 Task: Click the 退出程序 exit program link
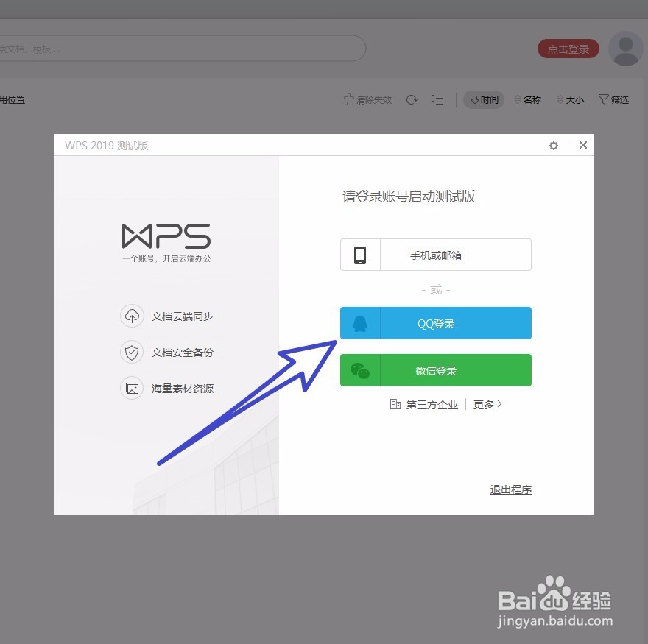[x=510, y=489]
